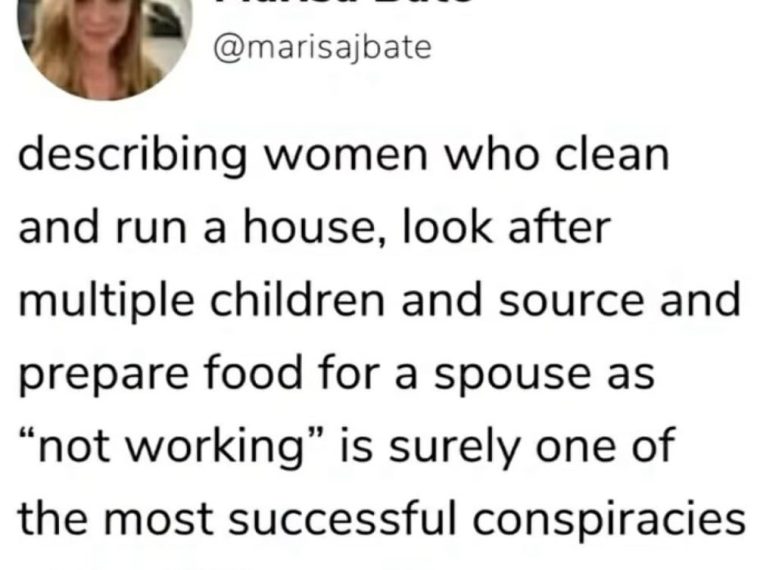This screenshot has width=760, height=570.
Task: Click the word "multiple" in the tweet
Action: (106, 301)
